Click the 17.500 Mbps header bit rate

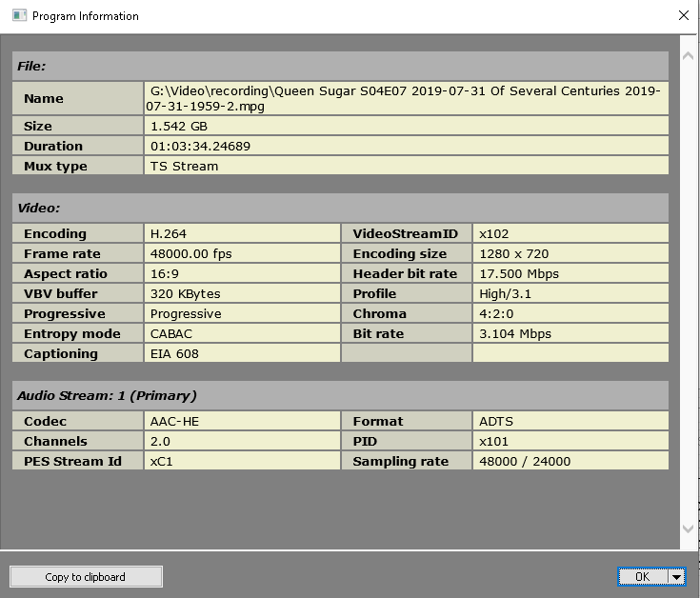tap(519, 273)
